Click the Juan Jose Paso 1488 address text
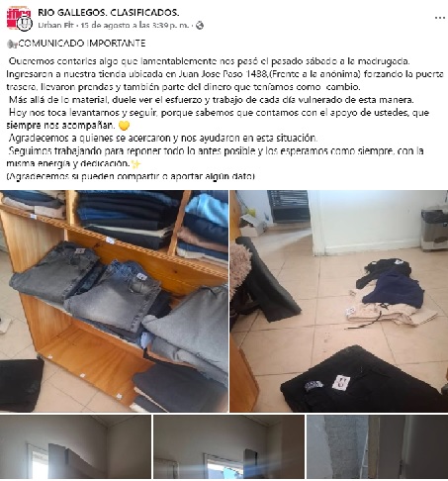This screenshot has height=481, width=448. pyautogui.click(x=224, y=74)
